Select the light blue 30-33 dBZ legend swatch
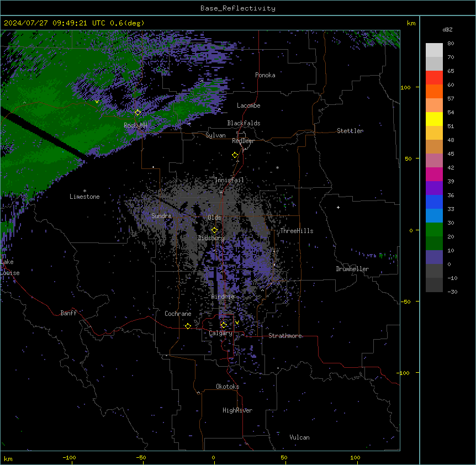Screen dimensions: 476x465 [x=434, y=216]
